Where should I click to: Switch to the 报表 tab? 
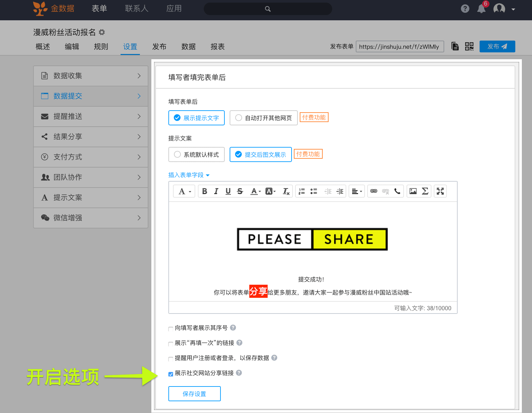click(x=218, y=47)
